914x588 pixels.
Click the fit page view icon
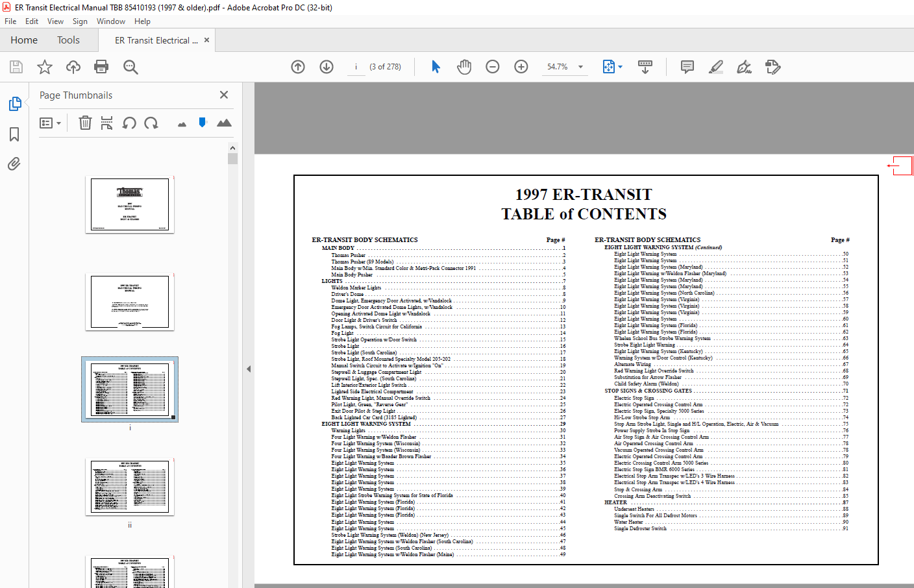pyautogui.click(x=609, y=67)
